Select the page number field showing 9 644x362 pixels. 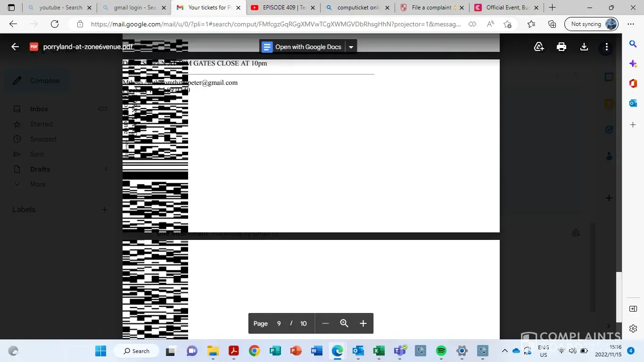point(279,323)
